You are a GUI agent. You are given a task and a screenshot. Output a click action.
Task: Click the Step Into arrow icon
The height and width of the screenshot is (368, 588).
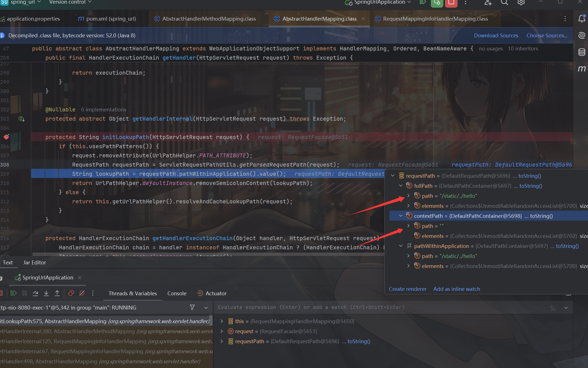[x=46, y=293]
